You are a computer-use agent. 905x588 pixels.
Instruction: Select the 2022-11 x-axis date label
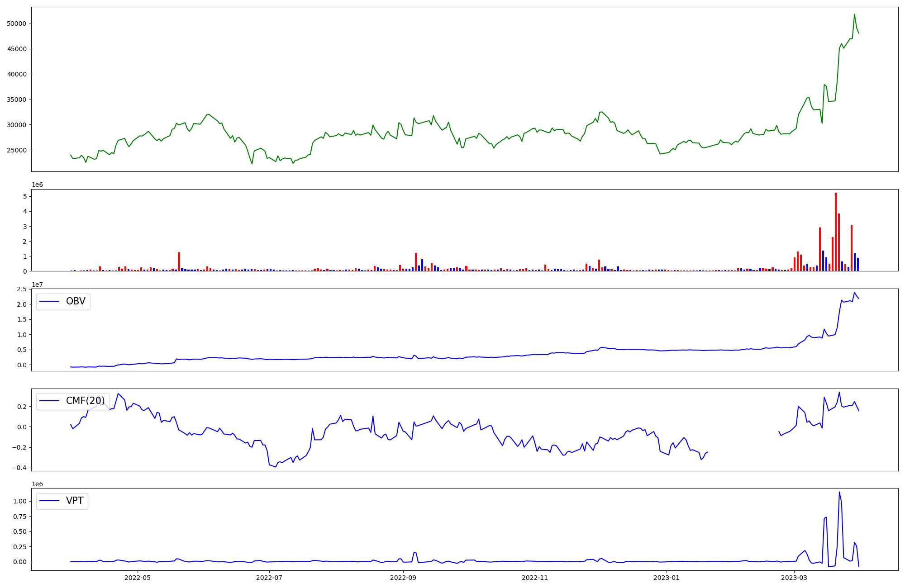pos(535,578)
